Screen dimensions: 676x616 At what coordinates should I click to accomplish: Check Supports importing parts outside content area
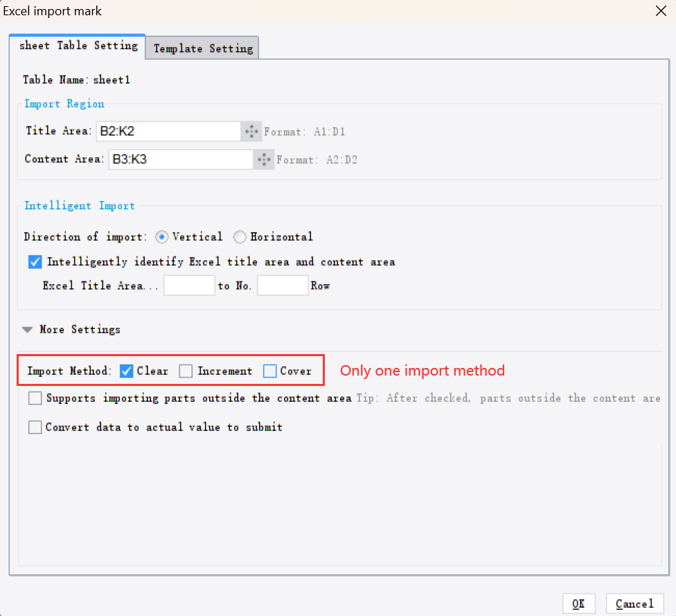point(35,398)
